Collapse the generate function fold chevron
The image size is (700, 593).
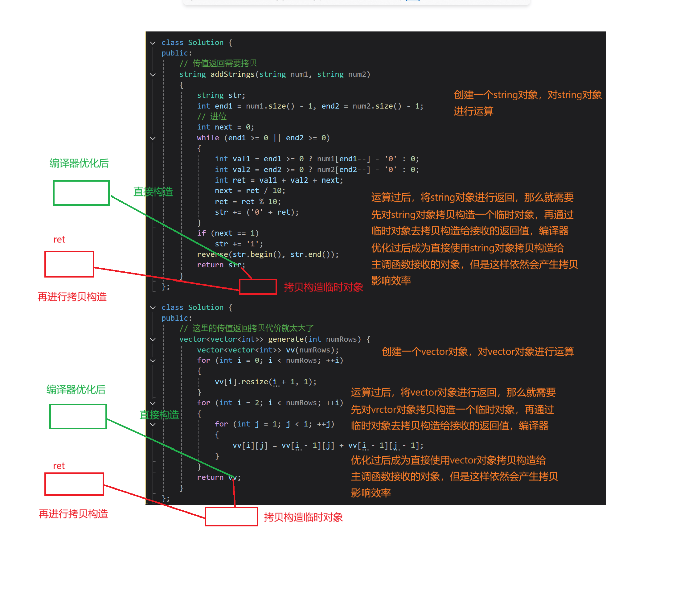click(x=153, y=340)
